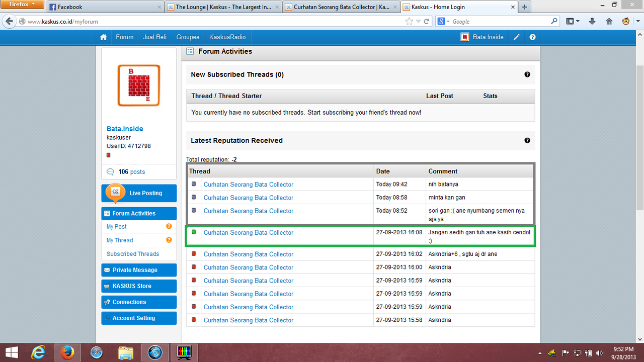Open help for Latest Reputation Received
The image size is (644, 362).
pyautogui.click(x=527, y=141)
